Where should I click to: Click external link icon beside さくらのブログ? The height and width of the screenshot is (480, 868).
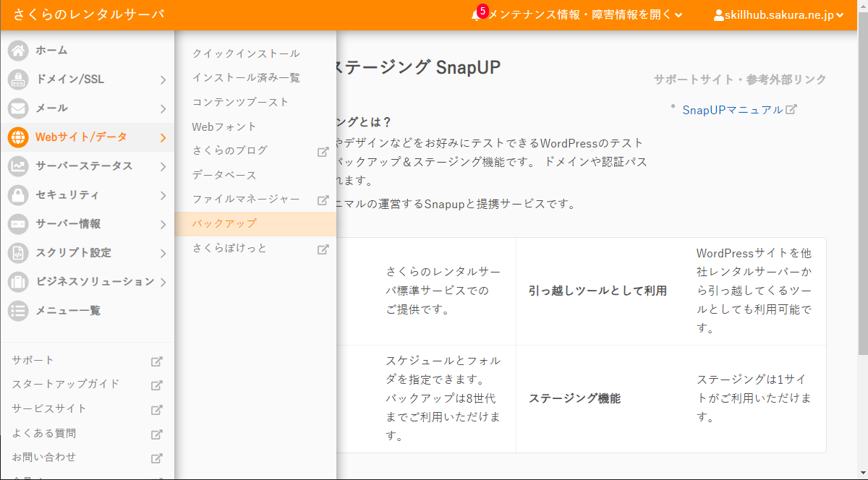[x=323, y=152]
